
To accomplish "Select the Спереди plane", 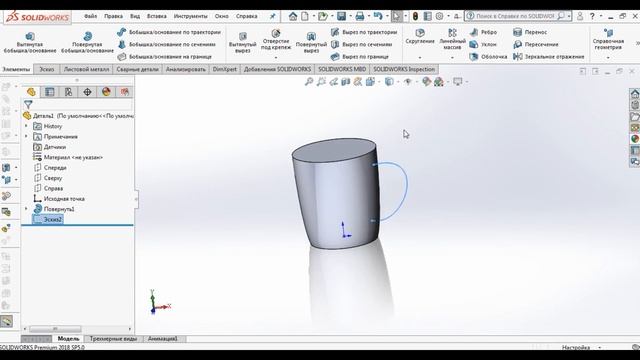I will (50, 167).
